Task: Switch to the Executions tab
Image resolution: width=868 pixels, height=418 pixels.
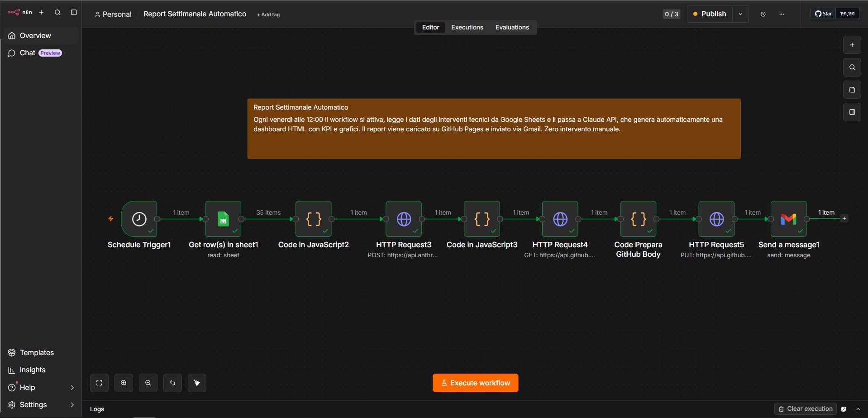Action: [467, 27]
